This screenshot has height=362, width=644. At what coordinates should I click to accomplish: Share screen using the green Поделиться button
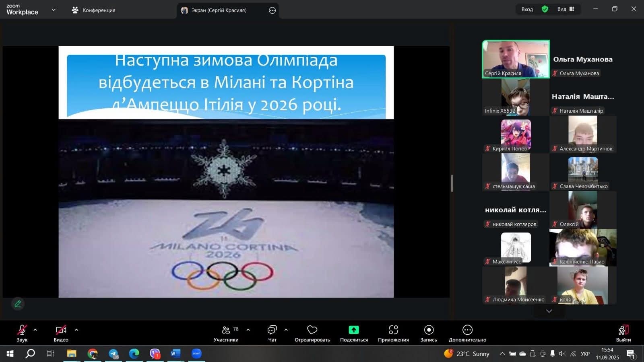(x=354, y=333)
